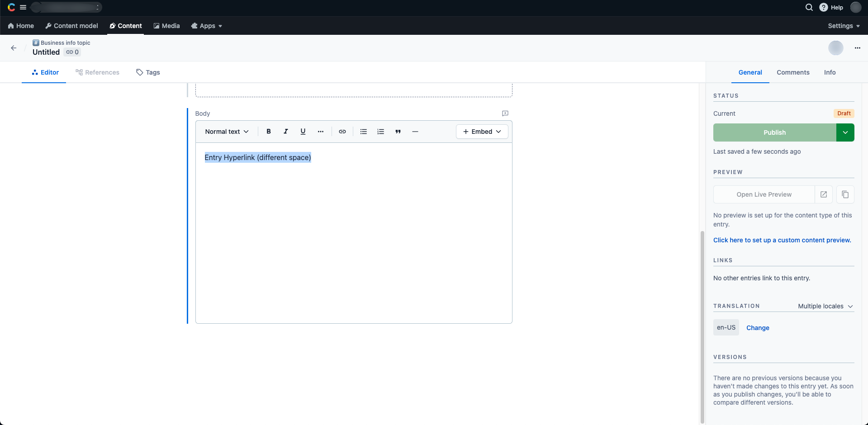Open the Content section
Image resolution: width=868 pixels, height=425 pixels.
tap(126, 26)
